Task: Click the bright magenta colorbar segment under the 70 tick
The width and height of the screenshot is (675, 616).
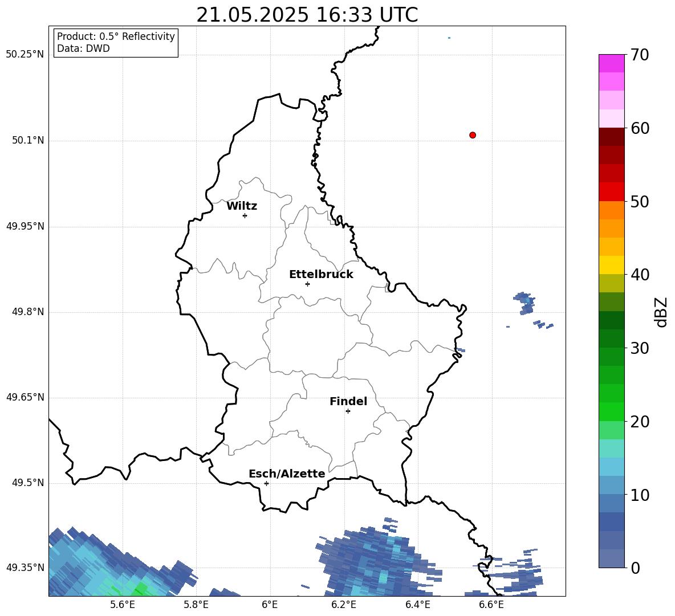Action: pos(611,63)
